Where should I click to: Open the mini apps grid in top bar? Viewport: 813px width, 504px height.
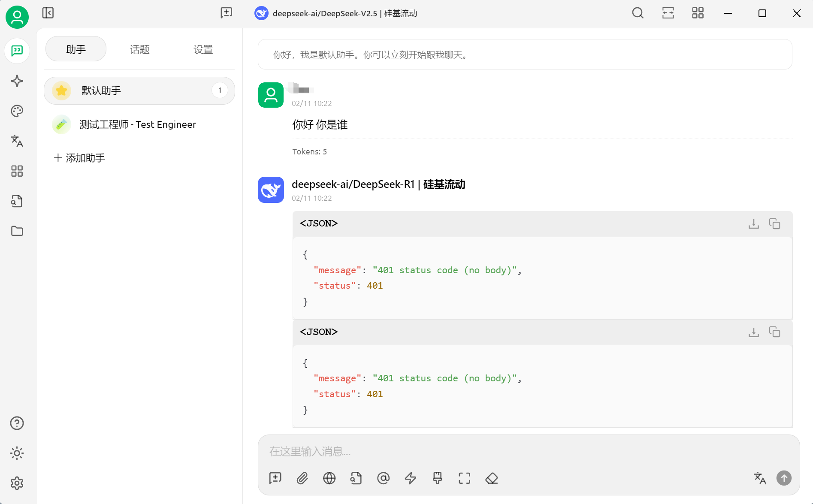tap(698, 13)
